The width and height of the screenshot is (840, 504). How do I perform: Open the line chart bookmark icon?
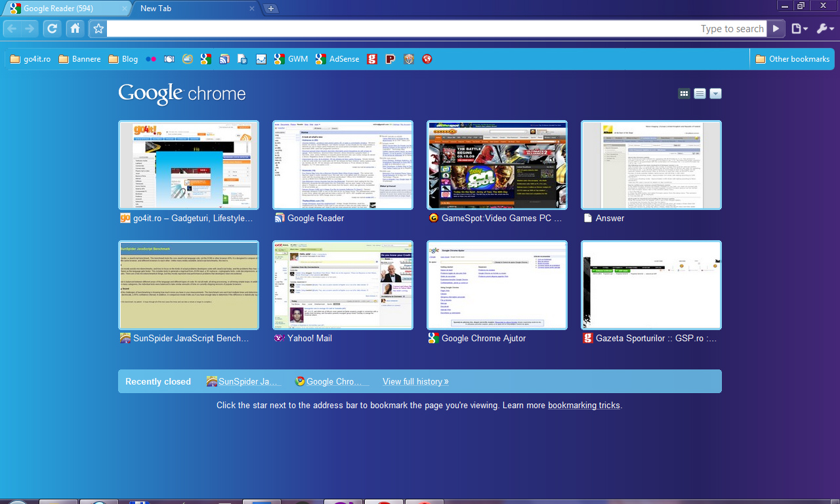click(x=261, y=59)
